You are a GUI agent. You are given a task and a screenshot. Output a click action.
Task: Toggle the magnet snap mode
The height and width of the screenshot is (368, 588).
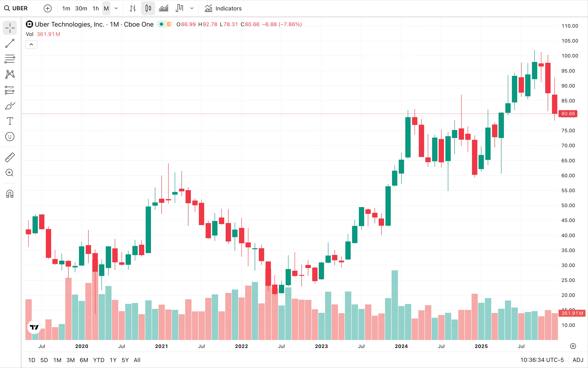[10, 194]
